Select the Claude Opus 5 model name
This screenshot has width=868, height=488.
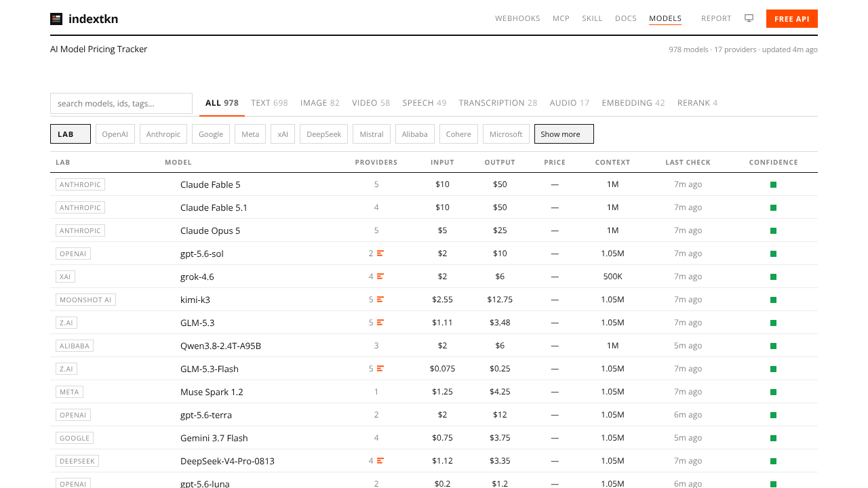click(x=210, y=230)
